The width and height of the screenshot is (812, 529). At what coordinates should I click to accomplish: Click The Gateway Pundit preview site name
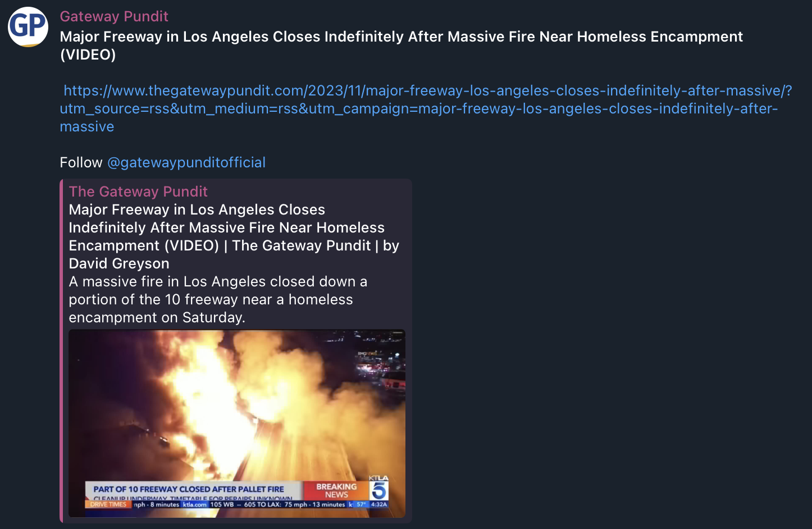coord(138,191)
